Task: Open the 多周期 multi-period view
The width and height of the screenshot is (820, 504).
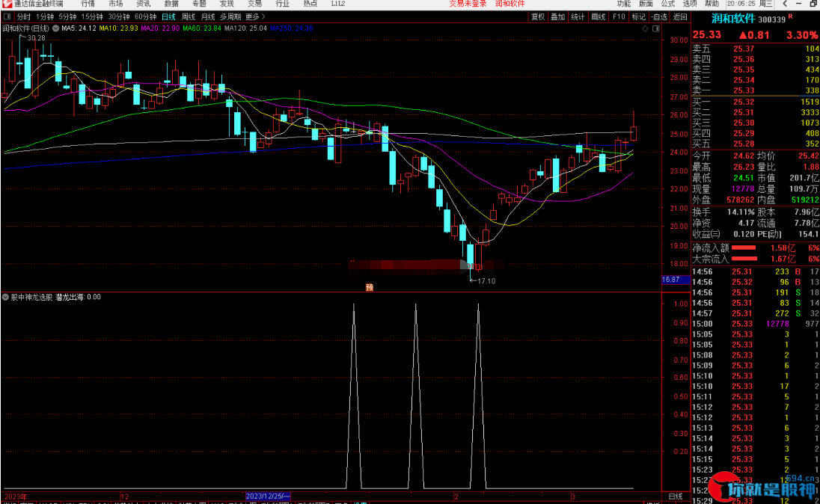Action: click(230, 16)
